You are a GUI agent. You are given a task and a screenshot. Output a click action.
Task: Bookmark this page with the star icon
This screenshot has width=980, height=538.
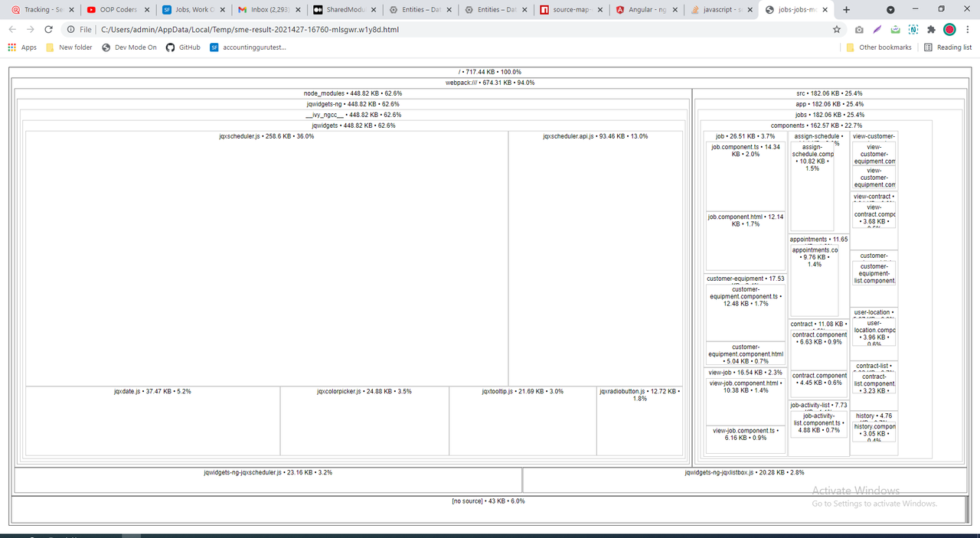point(837,29)
